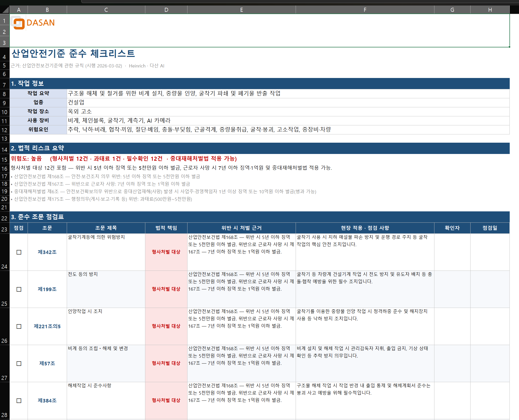Click the 제199조 article cell

[x=47, y=289]
